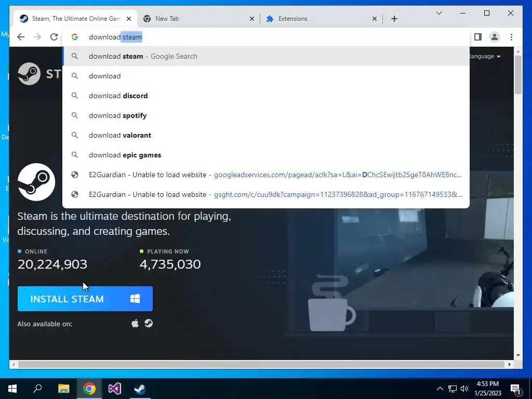Viewport: 532px width, 399px height.
Task: Open the volume tray icon
Action: 464,389
